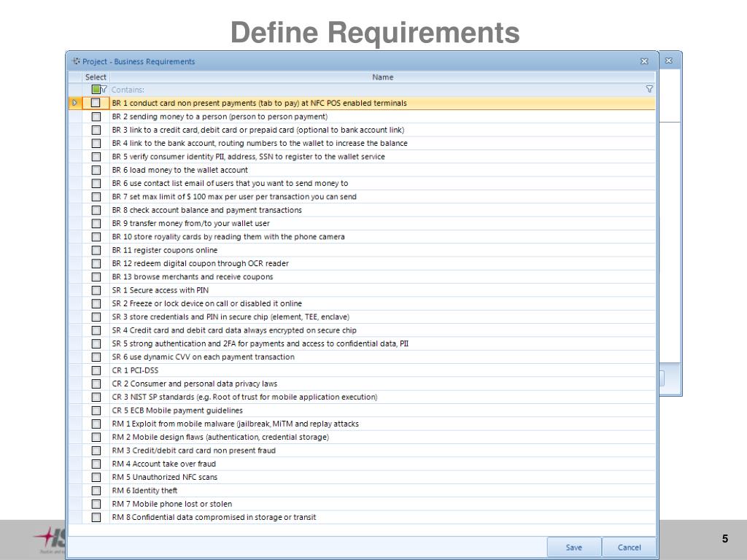Select the BR 9 transfer money checkbox

coord(96,223)
